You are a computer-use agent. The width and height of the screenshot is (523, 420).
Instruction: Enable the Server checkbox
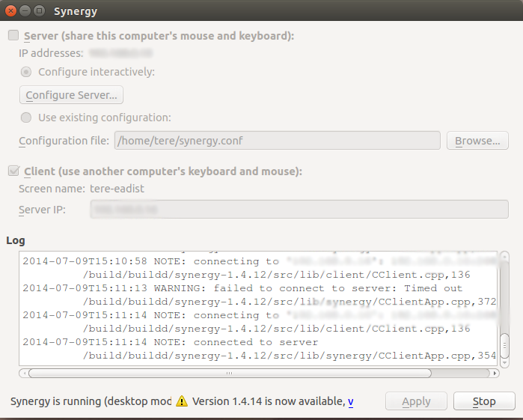13,35
